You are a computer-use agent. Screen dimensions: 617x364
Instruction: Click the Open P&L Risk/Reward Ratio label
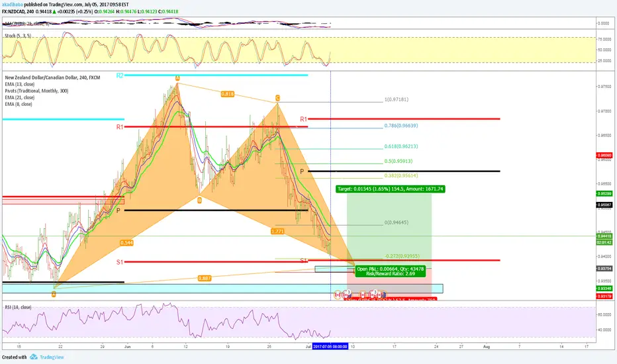tap(391, 271)
